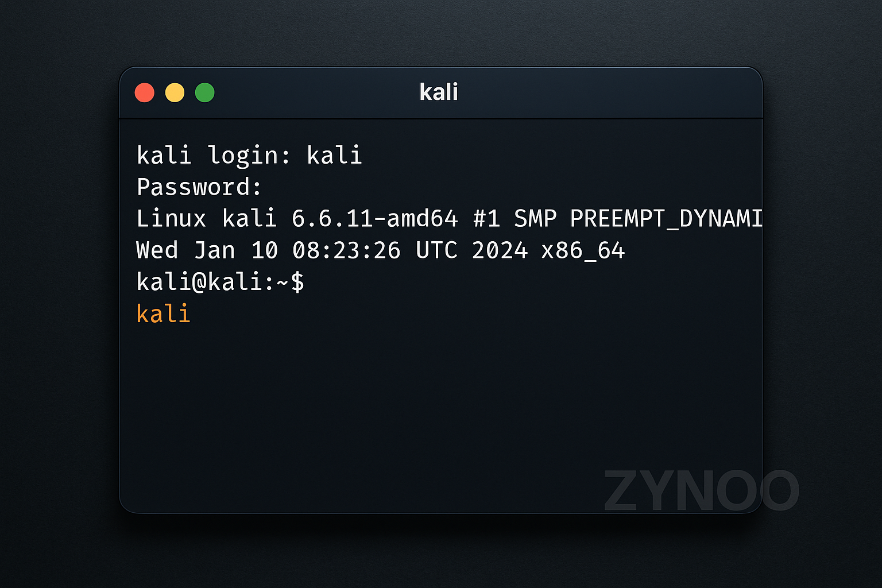Click the yellow minimize circle icon
The width and height of the screenshot is (882, 588).
click(x=175, y=92)
